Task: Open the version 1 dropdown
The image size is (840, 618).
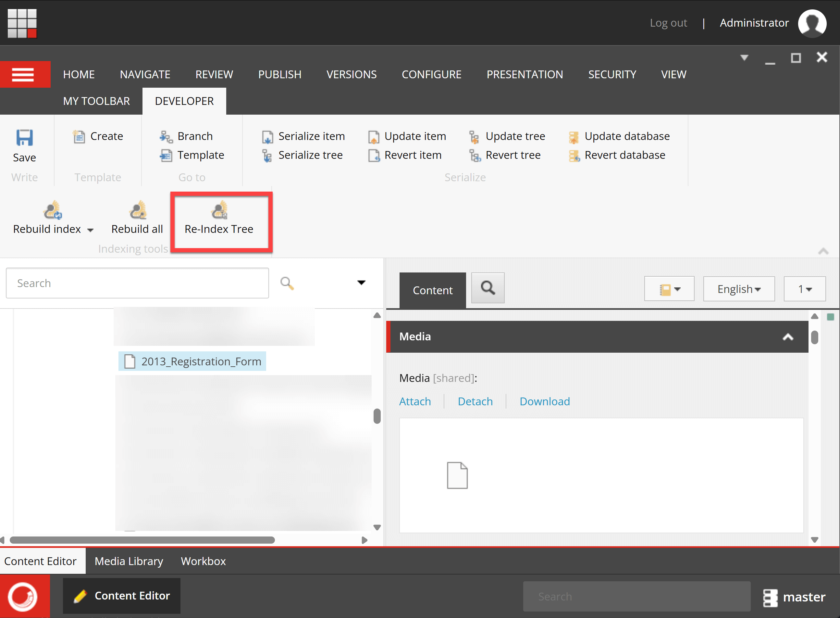Action: pos(804,289)
